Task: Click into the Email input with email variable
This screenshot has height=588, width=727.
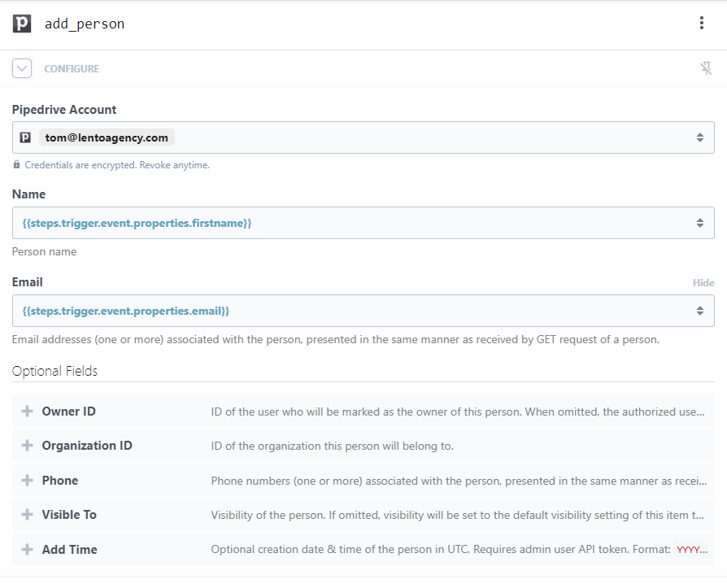Action: (363, 311)
